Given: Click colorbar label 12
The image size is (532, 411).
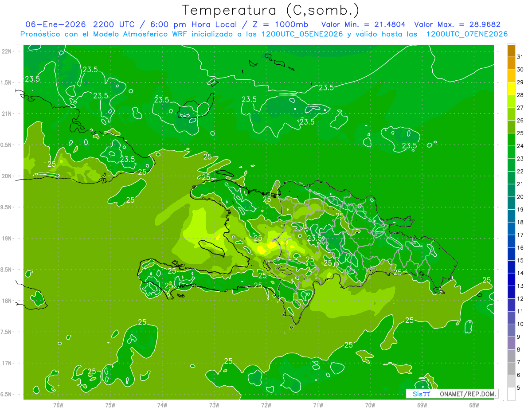Looking at the screenshot, I should click(520, 298).
